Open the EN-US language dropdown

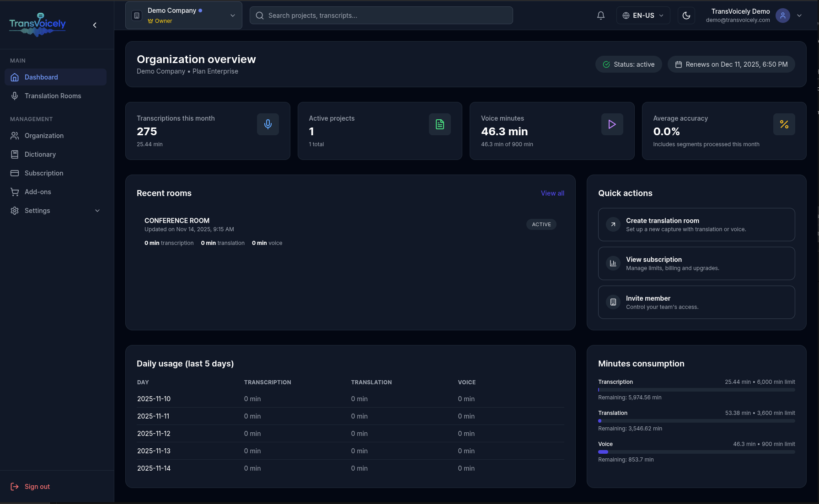643,16
